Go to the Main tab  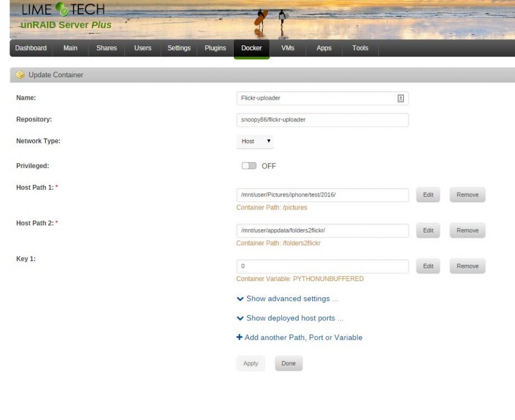point(70,48)
